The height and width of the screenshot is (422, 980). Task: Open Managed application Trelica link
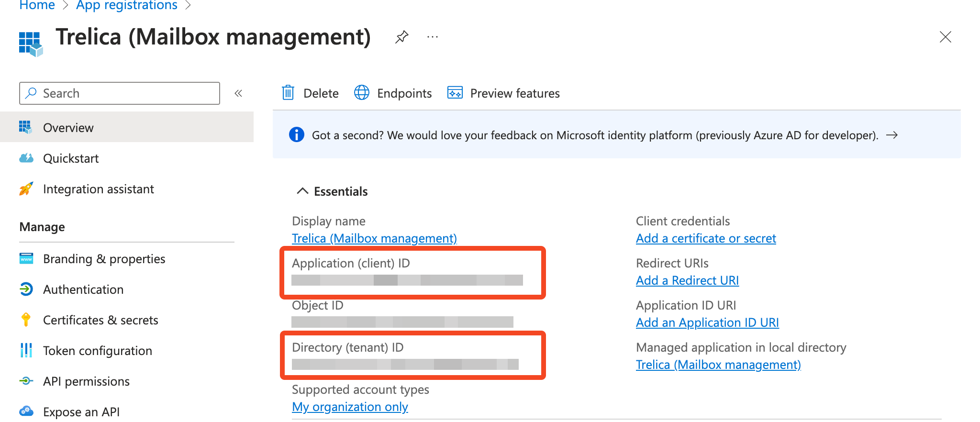point(718,365)
